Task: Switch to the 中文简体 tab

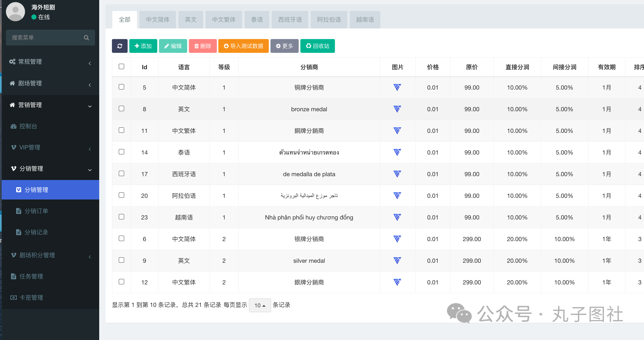Action: pos(158,20)
